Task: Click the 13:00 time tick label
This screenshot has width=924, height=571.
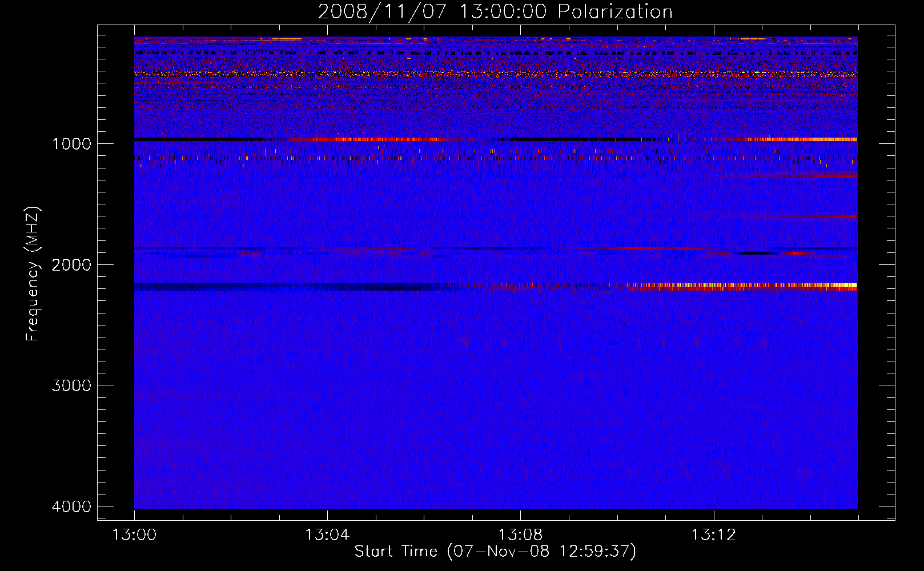Action: coord(134,535)
